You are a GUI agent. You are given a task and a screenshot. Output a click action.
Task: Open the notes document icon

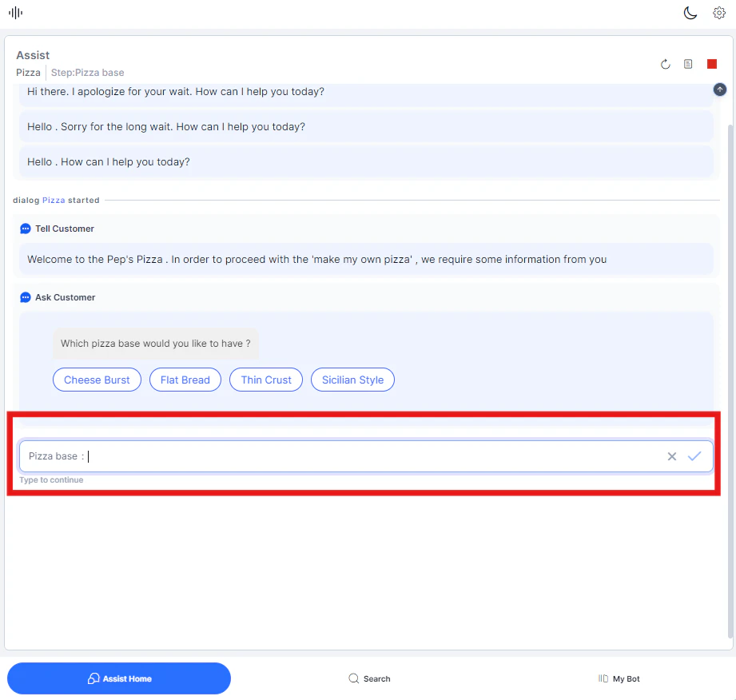click(688, 64)
